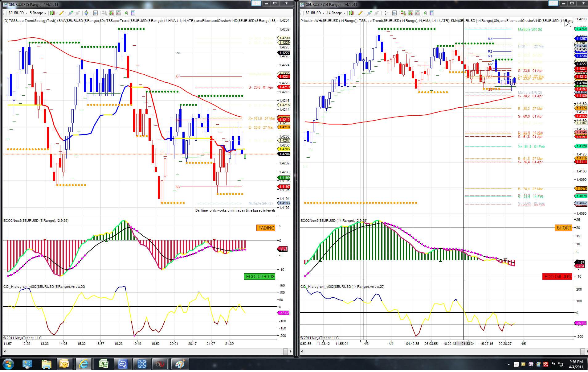Click the S3 pivot label in 5 Range chart
This screenshot has height=372, width=588.
click(x=178, y=187)
